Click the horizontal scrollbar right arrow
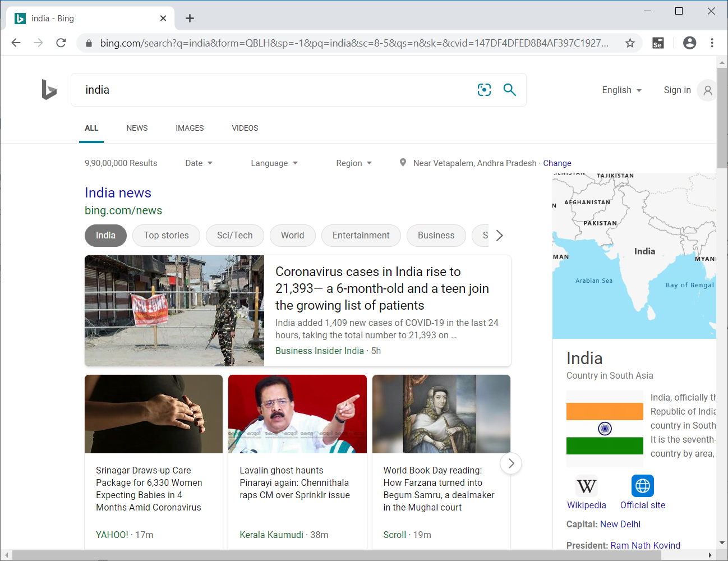 coord(710,555)
